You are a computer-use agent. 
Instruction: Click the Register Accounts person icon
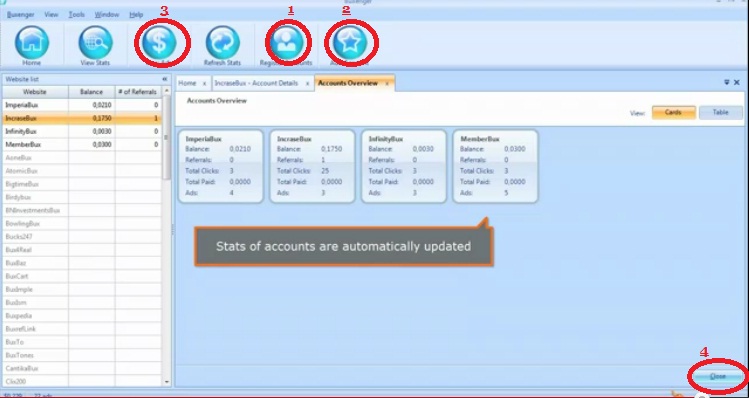pos(287,43)
